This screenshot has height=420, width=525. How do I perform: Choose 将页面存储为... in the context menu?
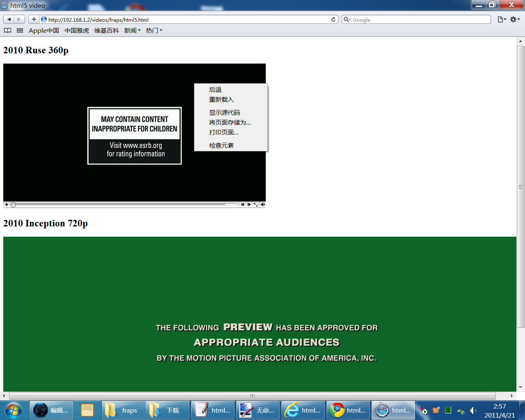pos(231,122)
